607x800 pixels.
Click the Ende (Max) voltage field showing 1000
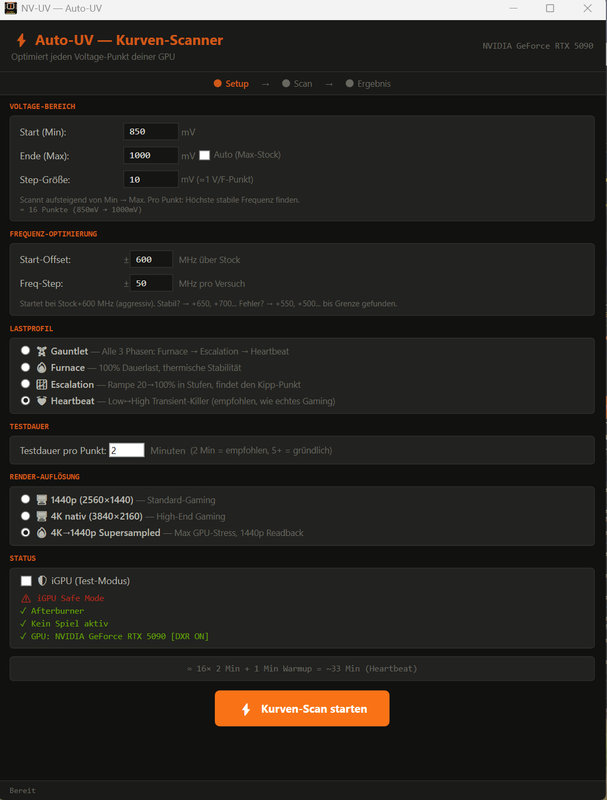151,155
